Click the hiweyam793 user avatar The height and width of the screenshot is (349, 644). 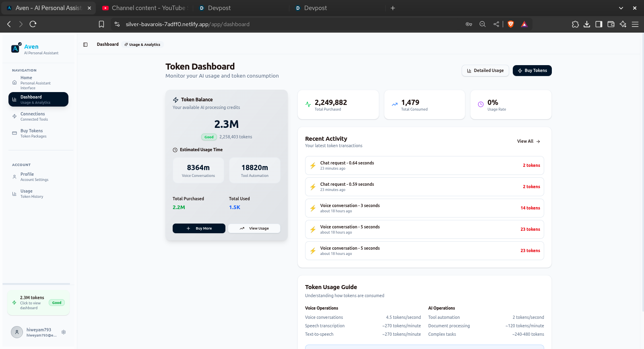pos(17,332)
